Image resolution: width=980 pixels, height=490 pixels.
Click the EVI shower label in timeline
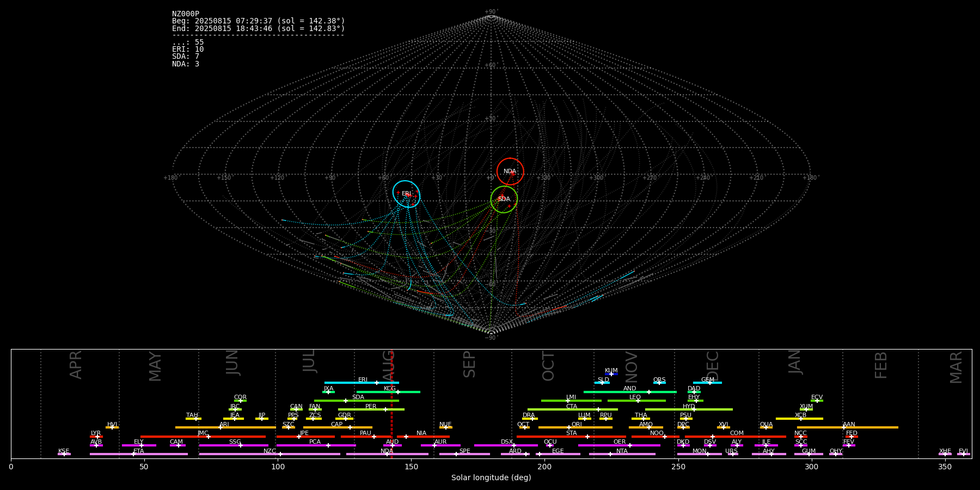pyautogui.click(x=963, y=451)
